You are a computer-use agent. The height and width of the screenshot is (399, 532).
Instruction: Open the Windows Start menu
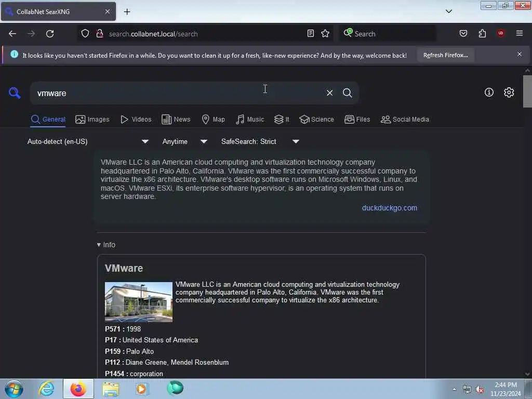[14, 389]
